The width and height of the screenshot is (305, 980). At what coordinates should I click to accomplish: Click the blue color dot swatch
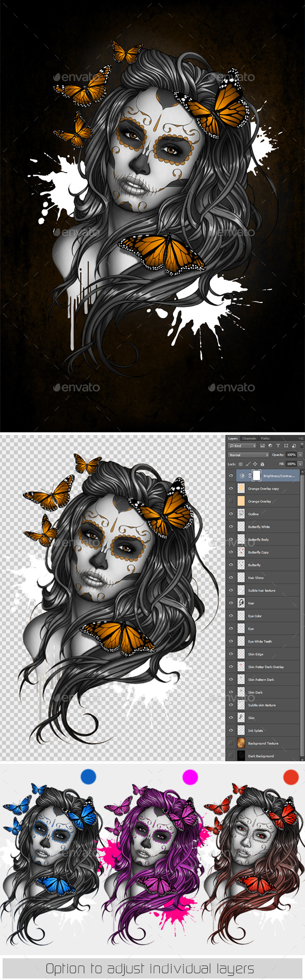pyautogui.click(x=89, y=776)
